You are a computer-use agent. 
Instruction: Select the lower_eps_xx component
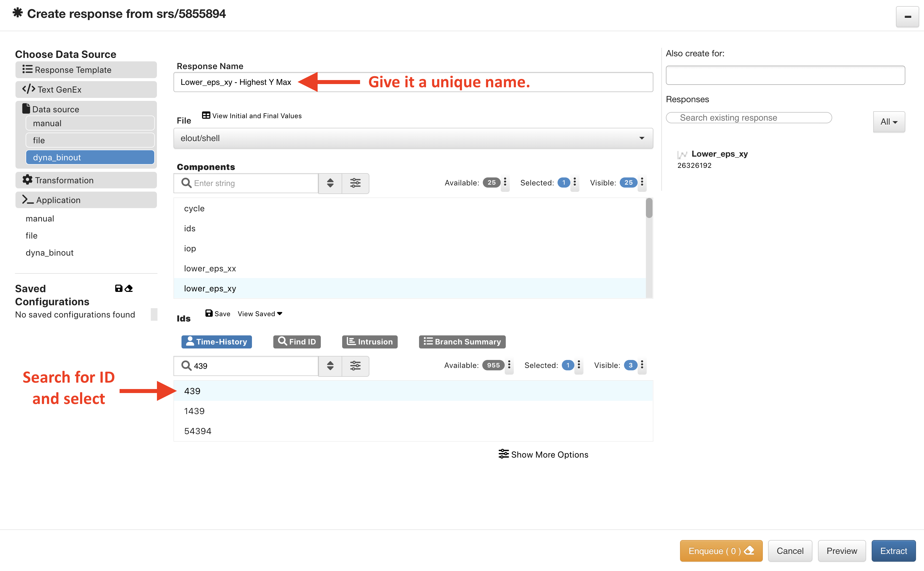210,268
